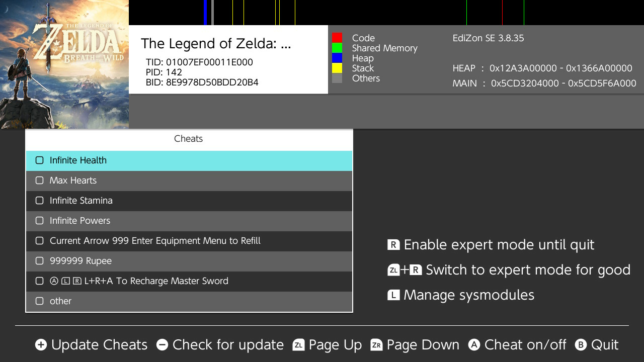Click the Quit label
The width and height of the screenshot is (644, 362).
pos(605,345)
